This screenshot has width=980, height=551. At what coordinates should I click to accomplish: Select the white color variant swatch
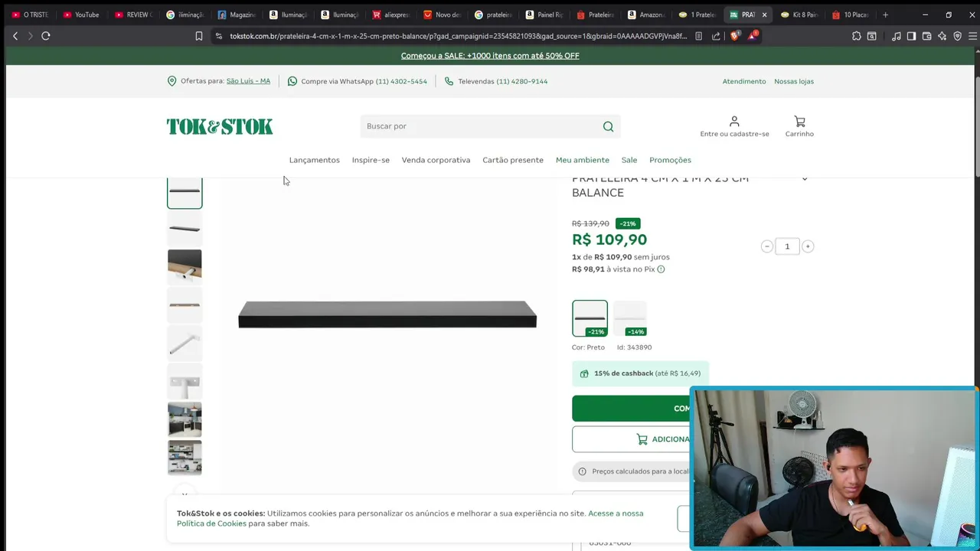(630, 318)
